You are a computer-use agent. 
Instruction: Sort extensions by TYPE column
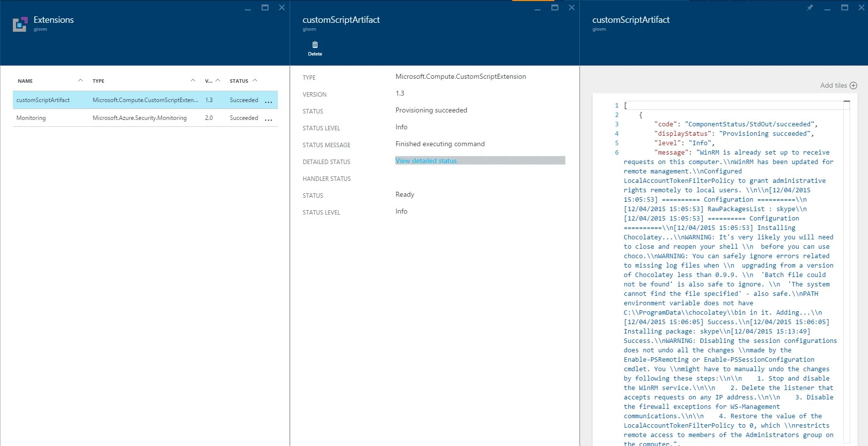pos(144,81)
